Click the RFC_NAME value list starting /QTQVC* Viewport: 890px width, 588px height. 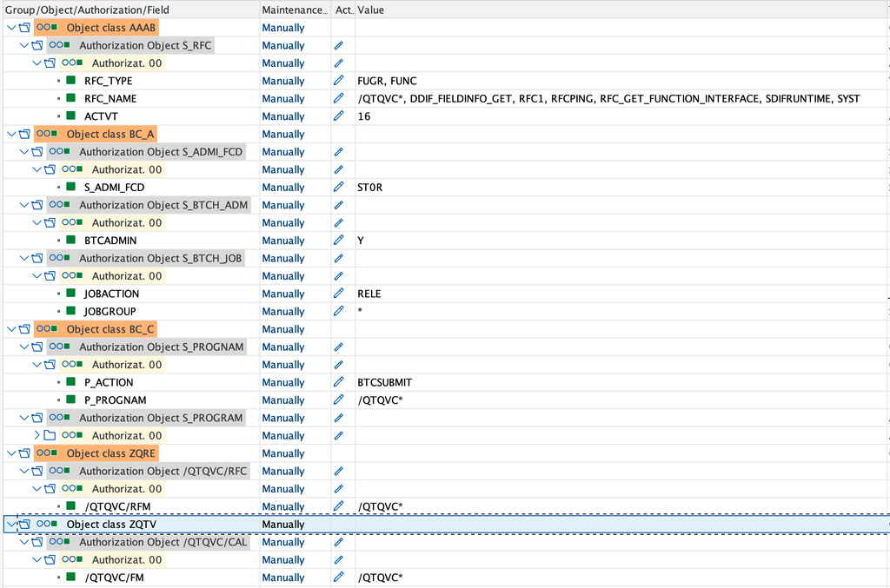click(608, 99)
